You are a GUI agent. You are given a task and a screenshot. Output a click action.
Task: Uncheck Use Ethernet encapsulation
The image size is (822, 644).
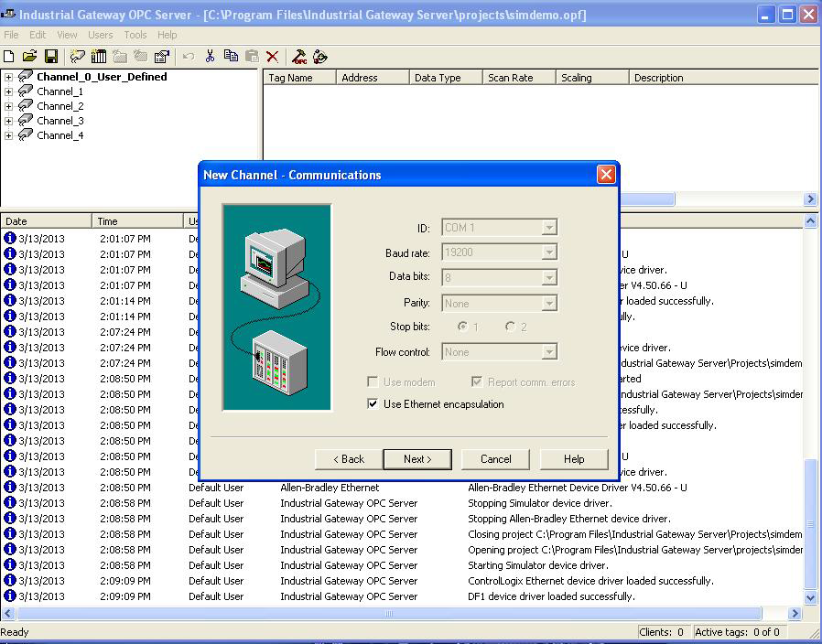373,404
